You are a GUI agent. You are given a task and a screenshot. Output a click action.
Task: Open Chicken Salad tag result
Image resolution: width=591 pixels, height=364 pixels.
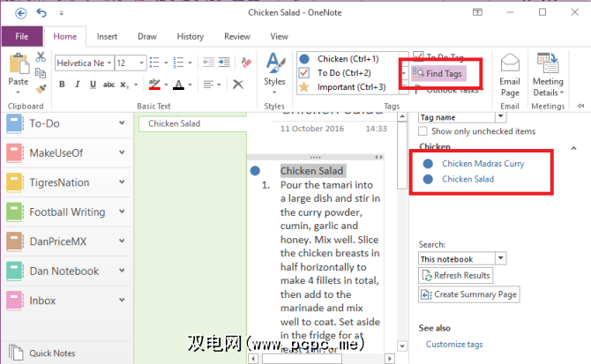(x=468, y=179)
